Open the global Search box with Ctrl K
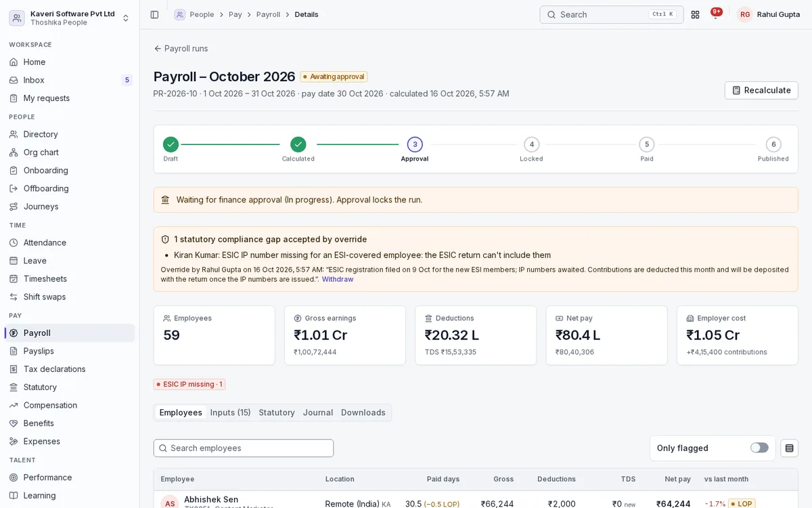The image size is (812, 508). point(612,14)
